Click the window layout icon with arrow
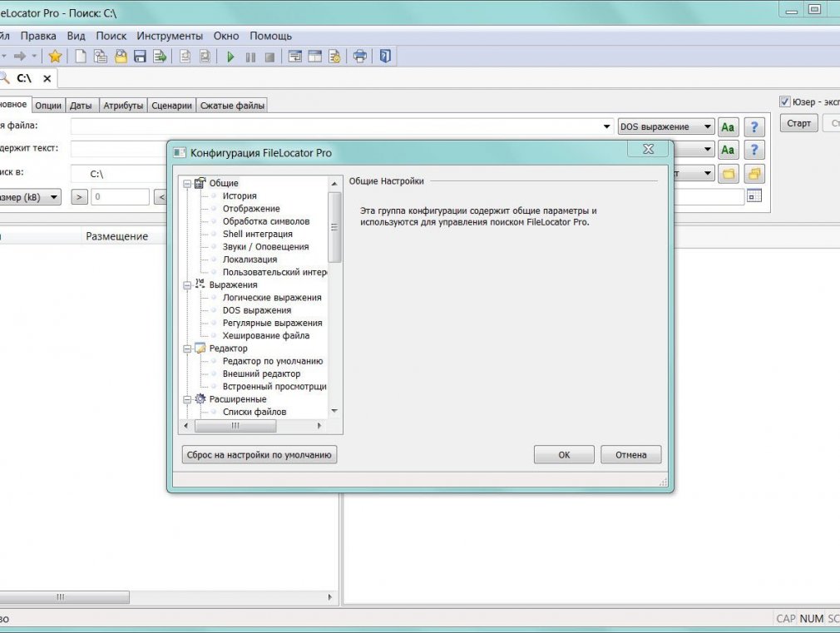The image size is (840, 633). tap(295, 57)
